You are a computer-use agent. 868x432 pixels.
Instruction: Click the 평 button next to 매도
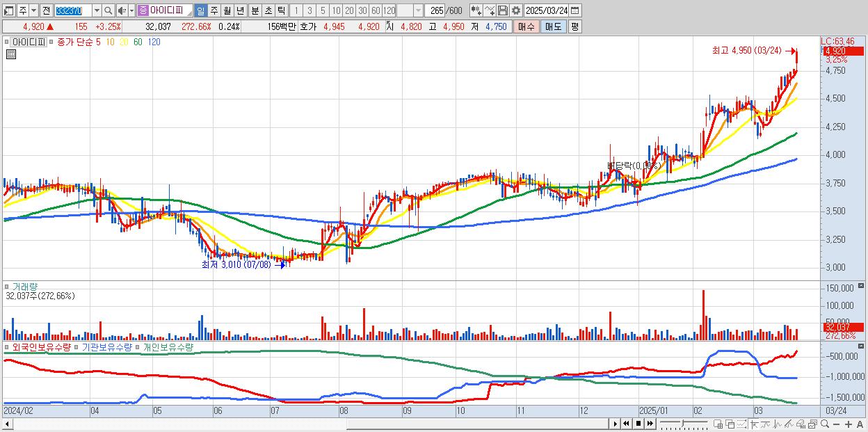coord(574,26)
